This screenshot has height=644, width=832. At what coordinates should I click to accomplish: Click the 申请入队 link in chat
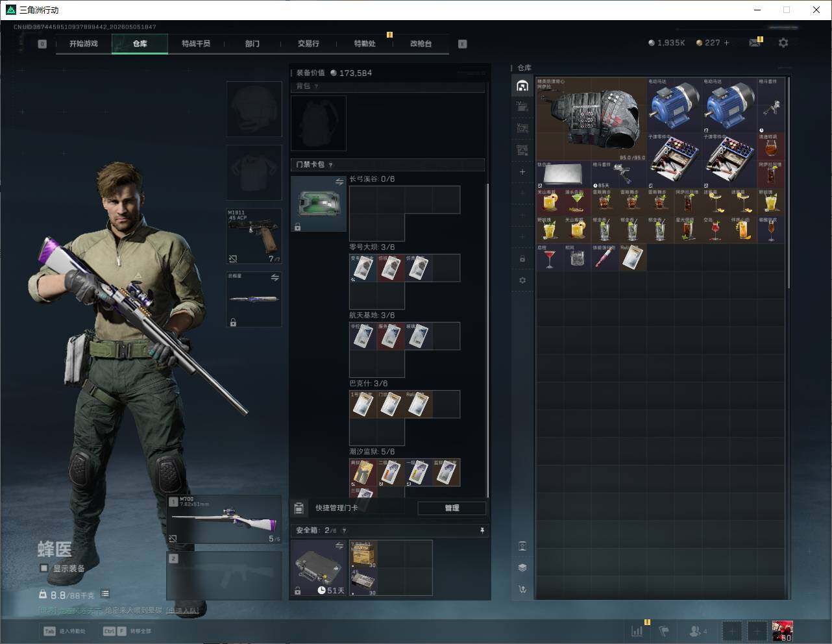[x=182, y=610]
